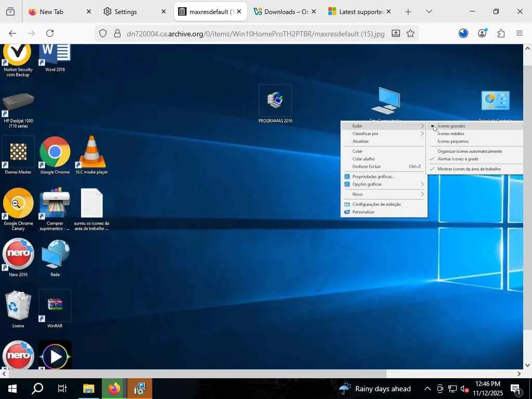
Task: Switch to the Downloads tab
Action: pos(284,11)
